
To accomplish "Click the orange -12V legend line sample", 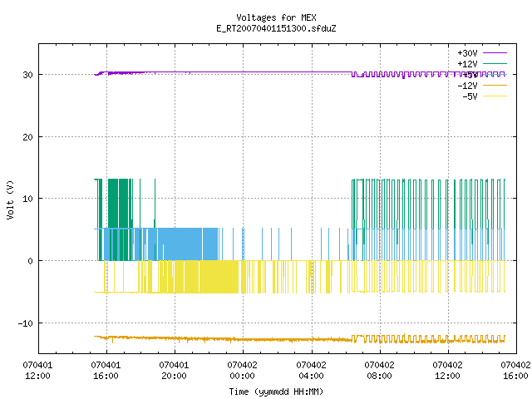I will pos(495,85).
